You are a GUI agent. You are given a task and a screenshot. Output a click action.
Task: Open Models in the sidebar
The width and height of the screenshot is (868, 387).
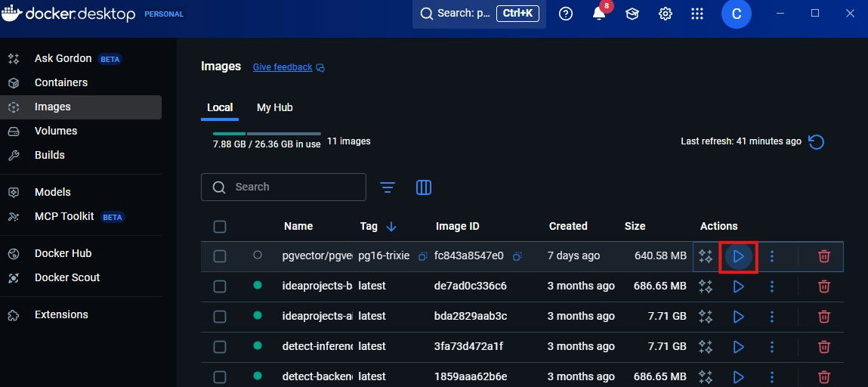pyautogui.click(x=81, y=192)
